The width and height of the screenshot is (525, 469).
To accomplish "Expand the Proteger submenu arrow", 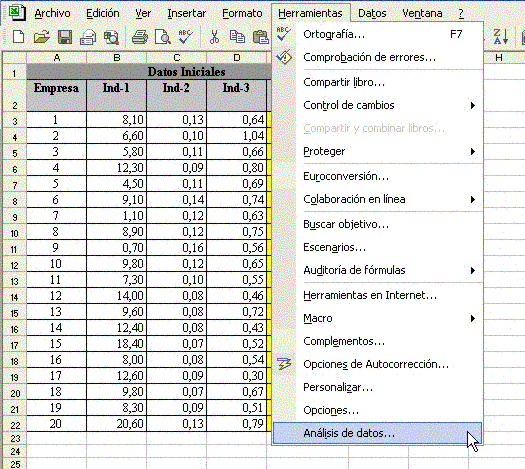I will click(473, 151).
